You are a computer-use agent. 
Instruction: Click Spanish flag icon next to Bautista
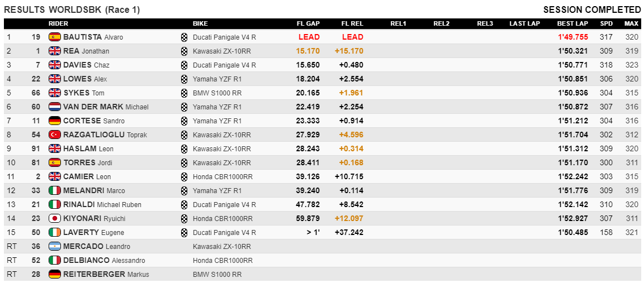pos(55,37)
